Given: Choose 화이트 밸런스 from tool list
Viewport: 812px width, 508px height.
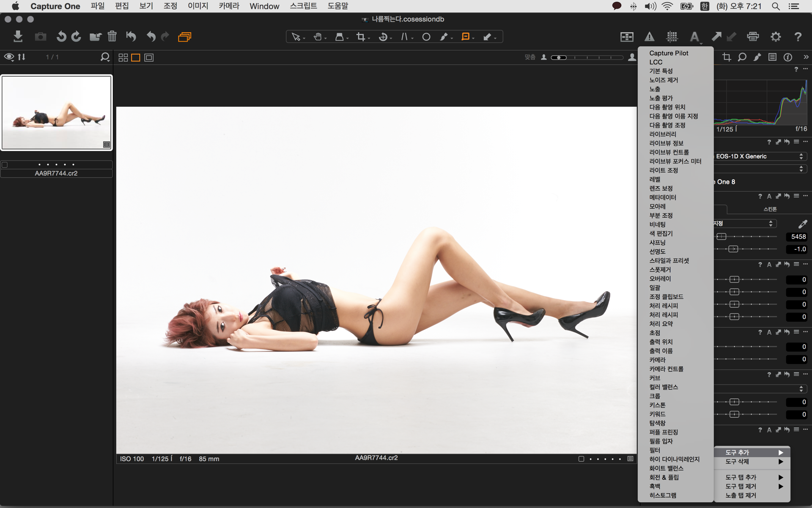Looking at the screenshot, I should click(667, 468).
